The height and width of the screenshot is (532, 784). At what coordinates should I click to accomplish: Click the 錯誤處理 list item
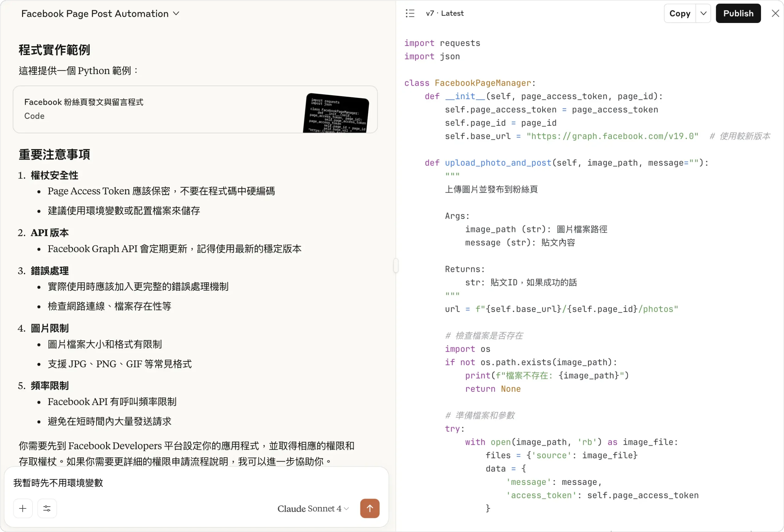point(50,271)
